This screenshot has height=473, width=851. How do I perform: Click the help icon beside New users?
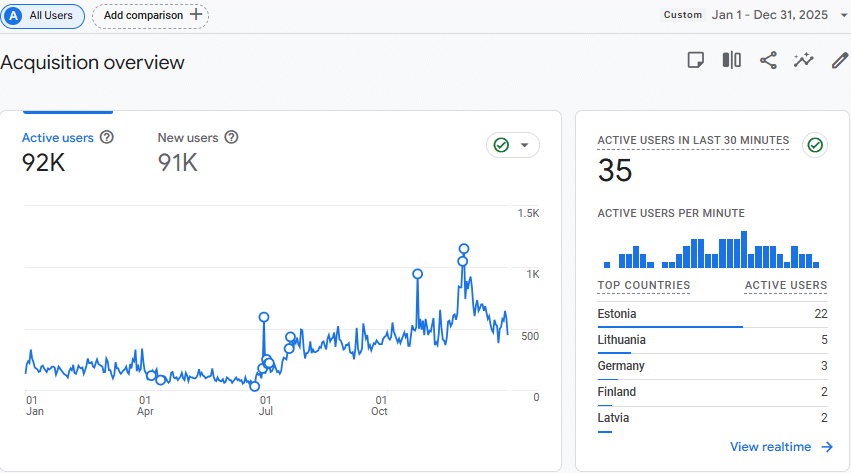[x=231, y=137]
